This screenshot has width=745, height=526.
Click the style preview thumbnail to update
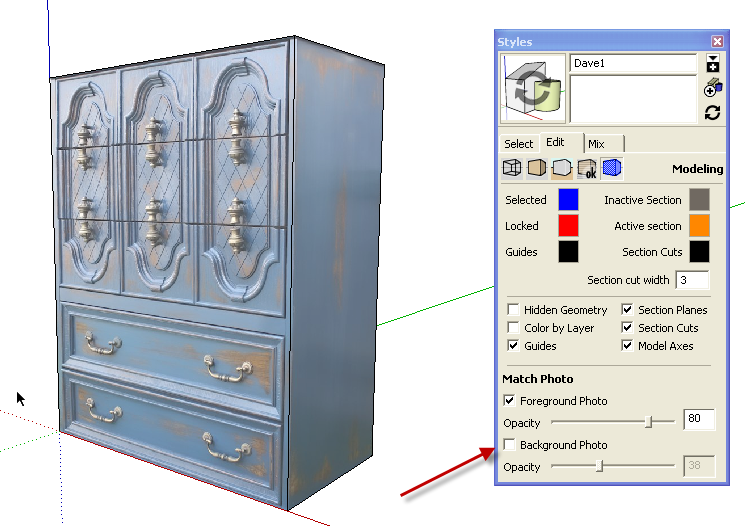533,88
